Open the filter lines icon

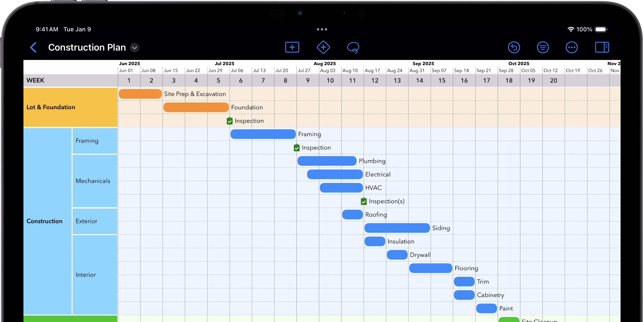[543, 47]
